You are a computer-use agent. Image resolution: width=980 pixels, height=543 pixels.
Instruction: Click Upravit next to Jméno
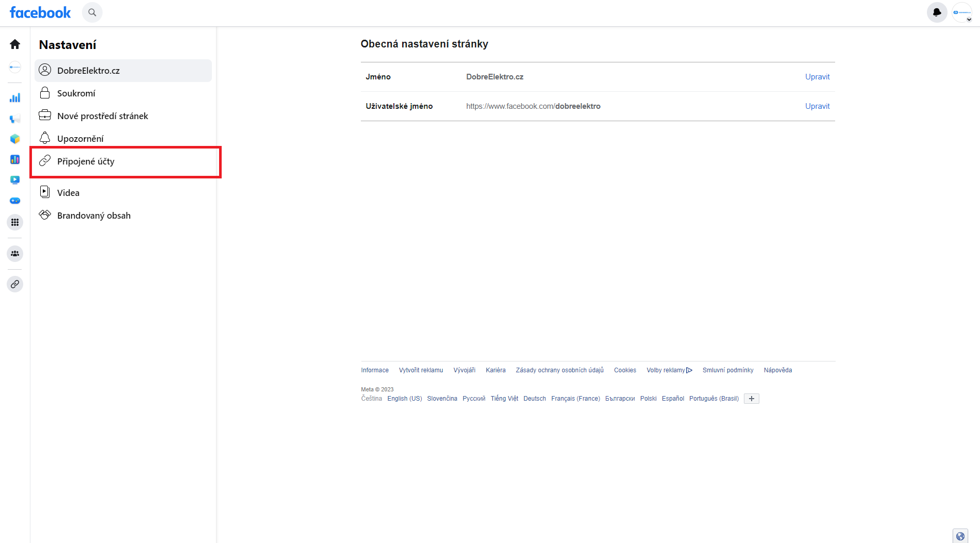(x=817, y=77)
